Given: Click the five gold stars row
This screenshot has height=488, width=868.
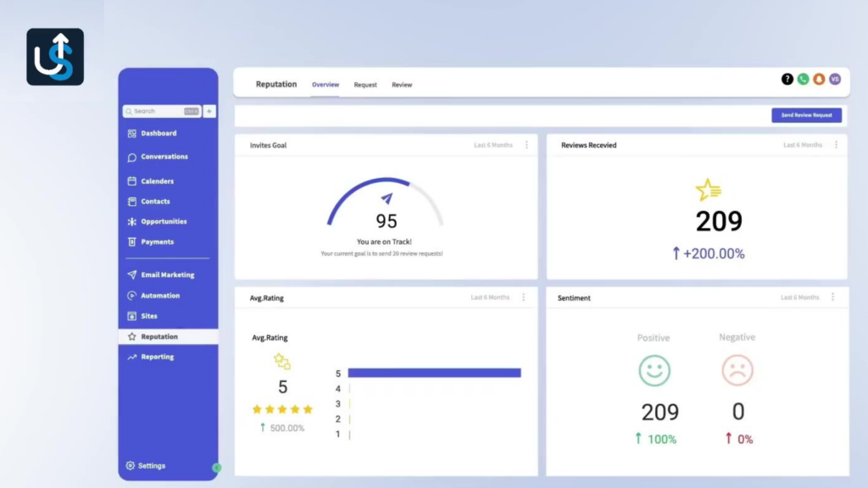Looking at the screenshot, I should 282,409.
